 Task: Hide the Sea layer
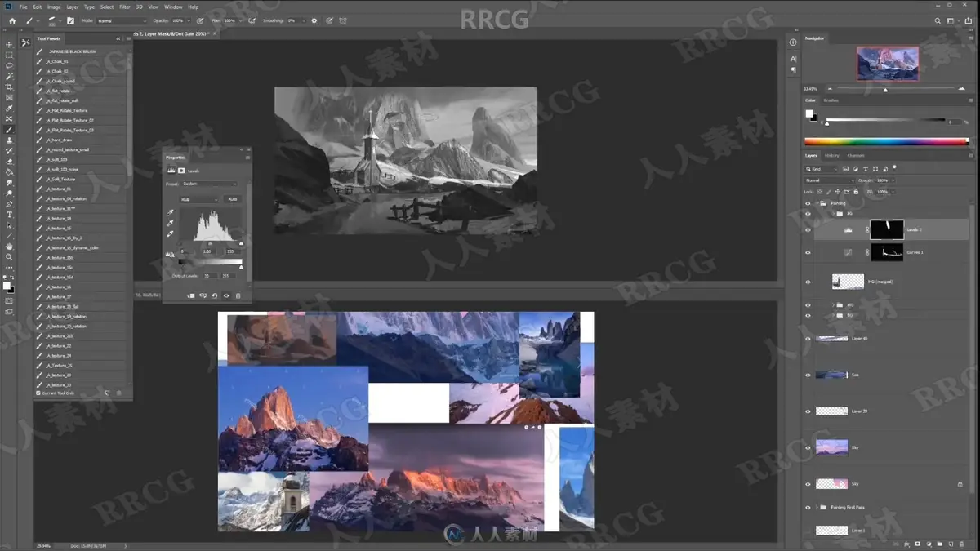pos(808,375)
